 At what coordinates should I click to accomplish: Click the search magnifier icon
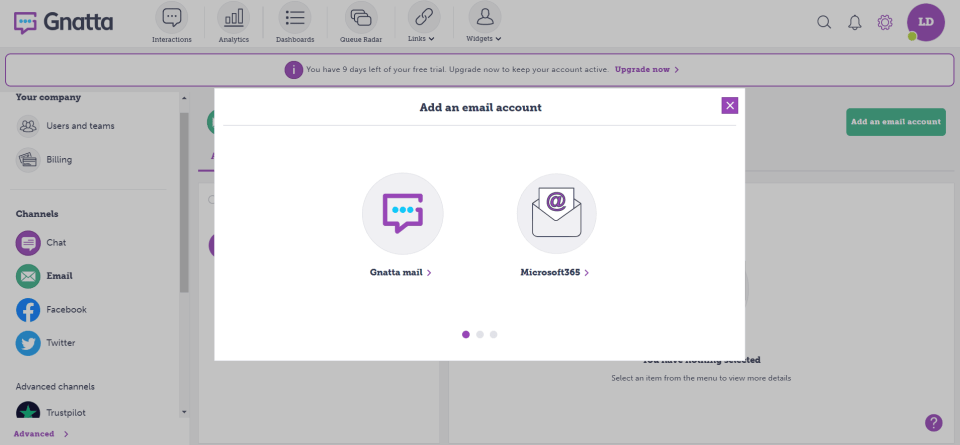point(824,23)
